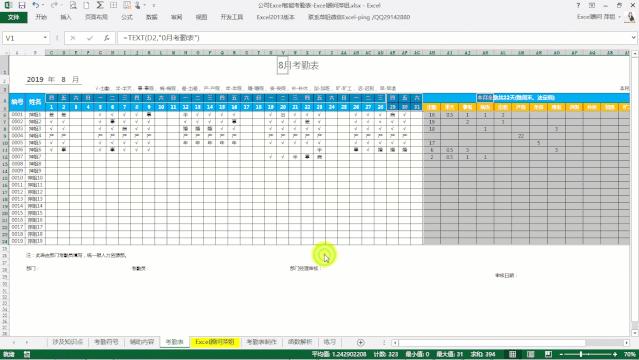Switch to the 插入 (Insert) ribbon tab
This screenshot has height=360, width=639.
click(66, 17)
